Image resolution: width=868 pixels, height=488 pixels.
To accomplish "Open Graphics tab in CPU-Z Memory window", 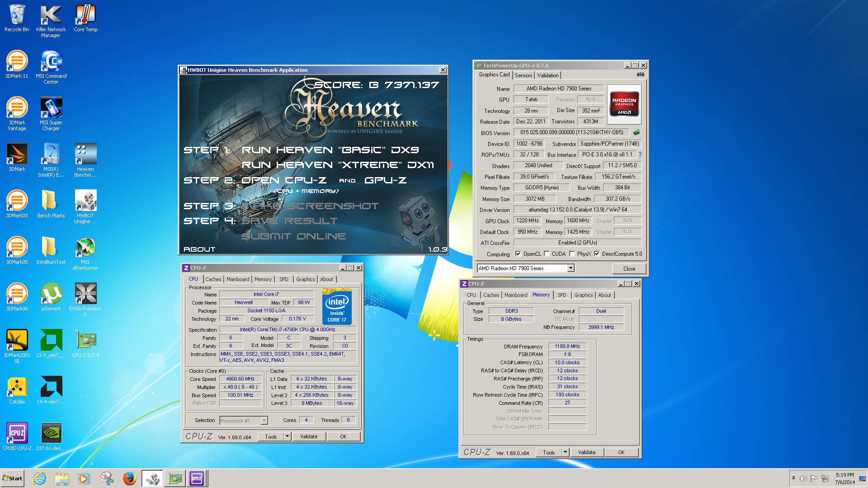I will pyautogui.click(x=583, y=295).
